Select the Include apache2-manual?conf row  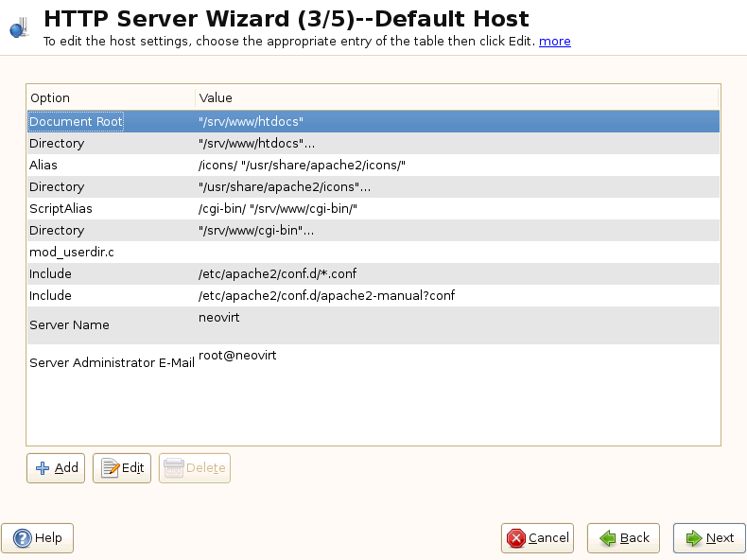(373, 296)
